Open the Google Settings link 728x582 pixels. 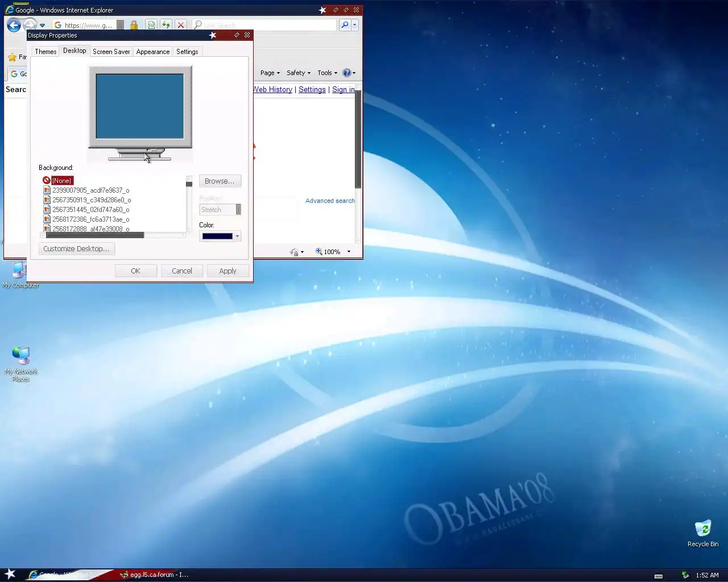312,90
